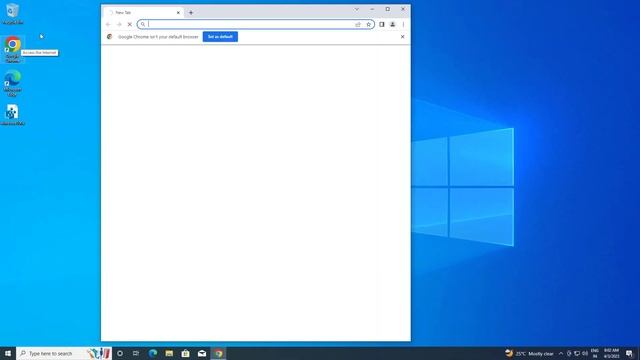Image resolution: width=640 pixels, height=360 pixels.
Task: Open a new tab with the plus button
Action: pos(191,13)
